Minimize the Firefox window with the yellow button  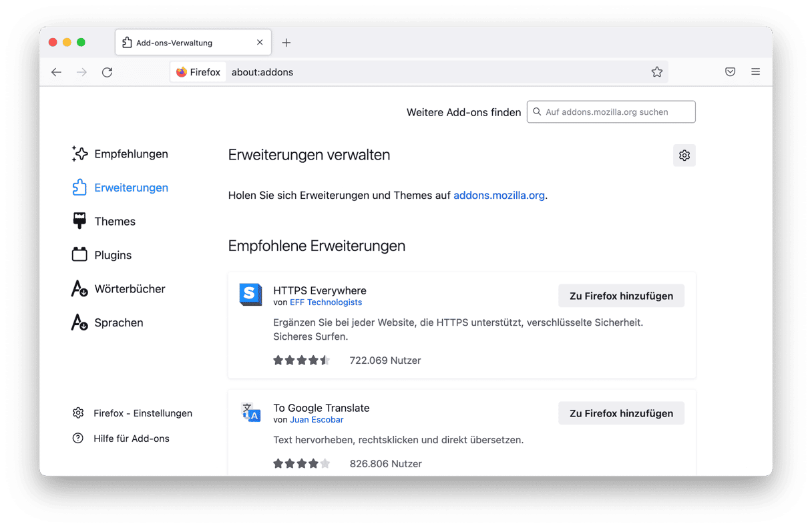pos(67,43)
